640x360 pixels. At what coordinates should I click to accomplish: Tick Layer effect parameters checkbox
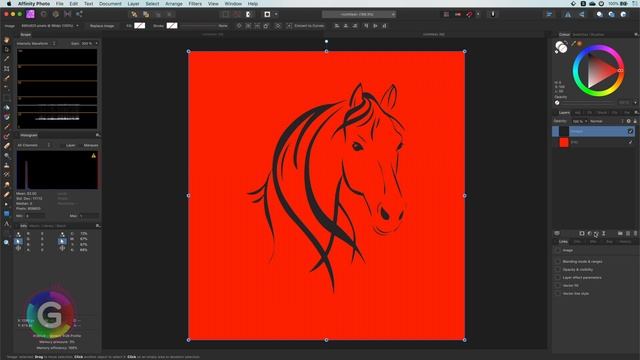pos(558,278)
